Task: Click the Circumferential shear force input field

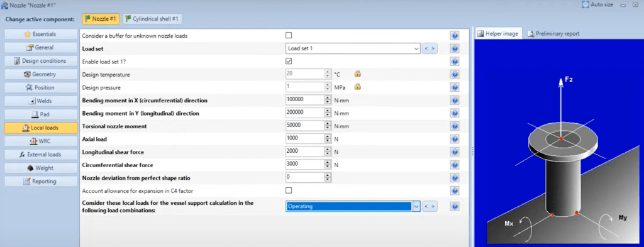Action: (x=305, y=165)
